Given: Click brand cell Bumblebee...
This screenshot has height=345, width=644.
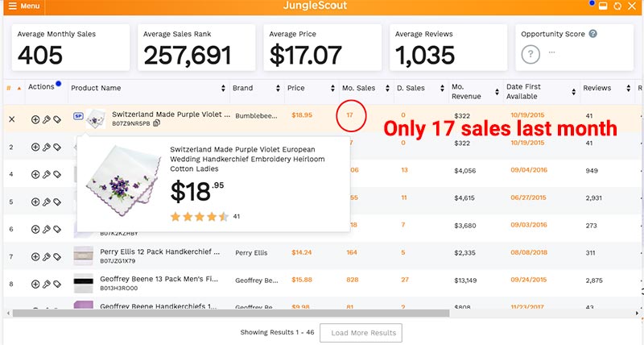Looking at the screenshot, I should [256, 116].
